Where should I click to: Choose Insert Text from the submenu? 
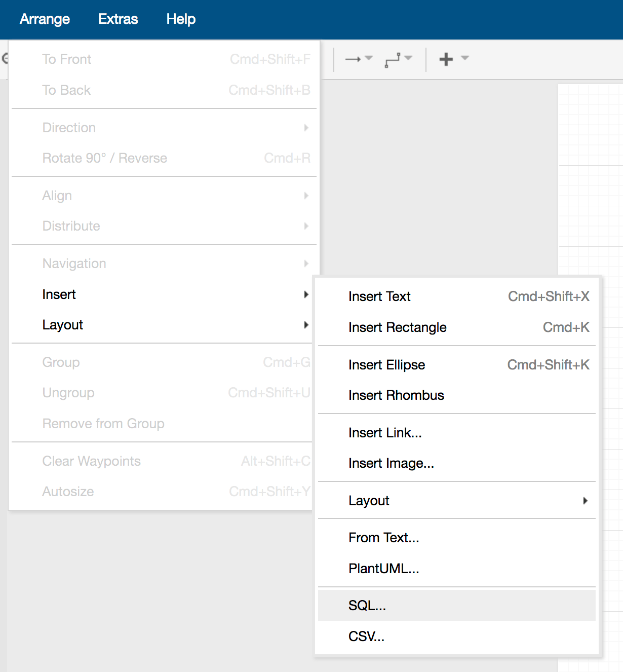379,296
